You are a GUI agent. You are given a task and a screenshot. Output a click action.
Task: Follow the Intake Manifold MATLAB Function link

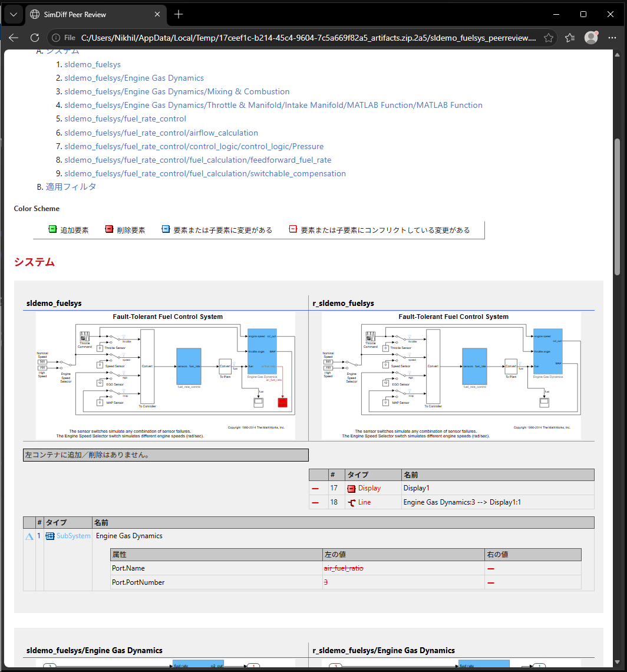pyautogui.click(x=273, y=105)
